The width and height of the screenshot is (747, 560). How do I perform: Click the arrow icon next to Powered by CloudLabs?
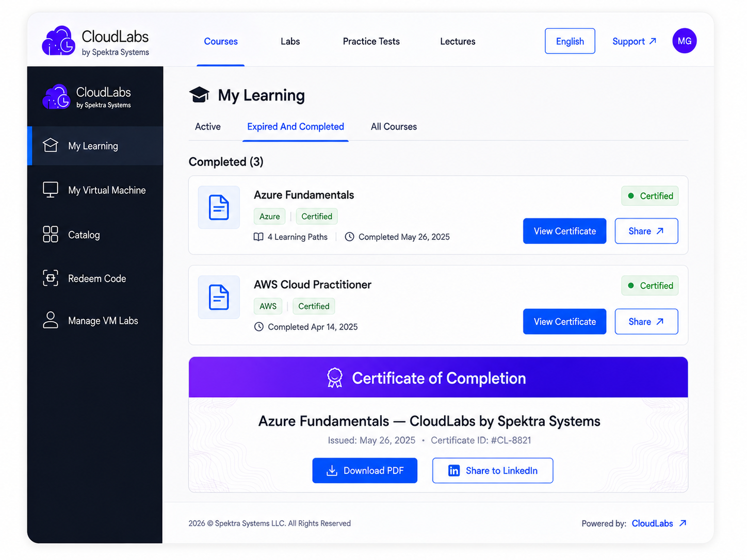pyautogui.click(x=683, y=523)
